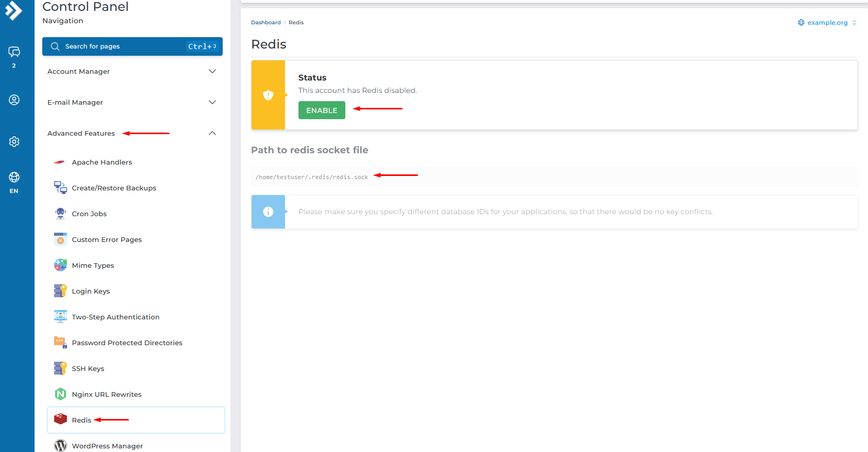Click the WordPress Manager logo icon
The height and width of the screenshot is (452, 868).
60,445
